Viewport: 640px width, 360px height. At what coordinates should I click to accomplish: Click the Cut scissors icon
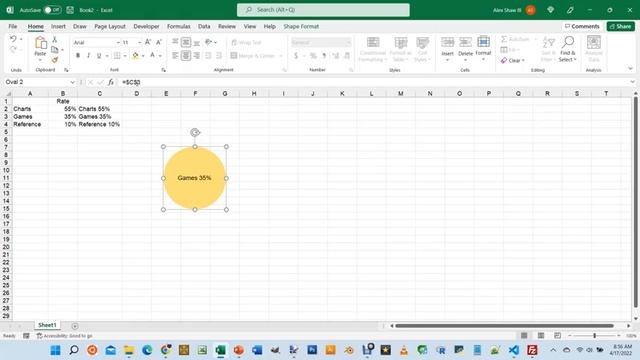[55, 40]
